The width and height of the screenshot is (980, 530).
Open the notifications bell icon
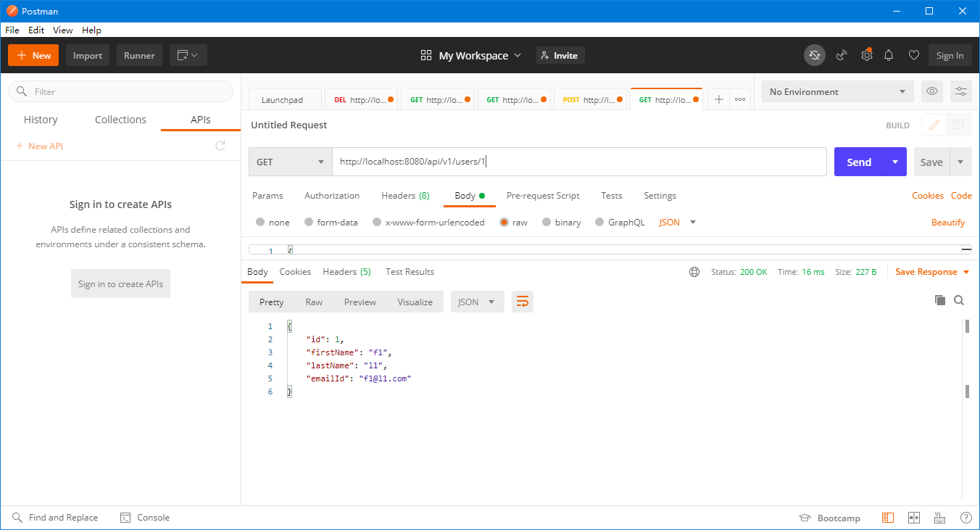point(889,55)
